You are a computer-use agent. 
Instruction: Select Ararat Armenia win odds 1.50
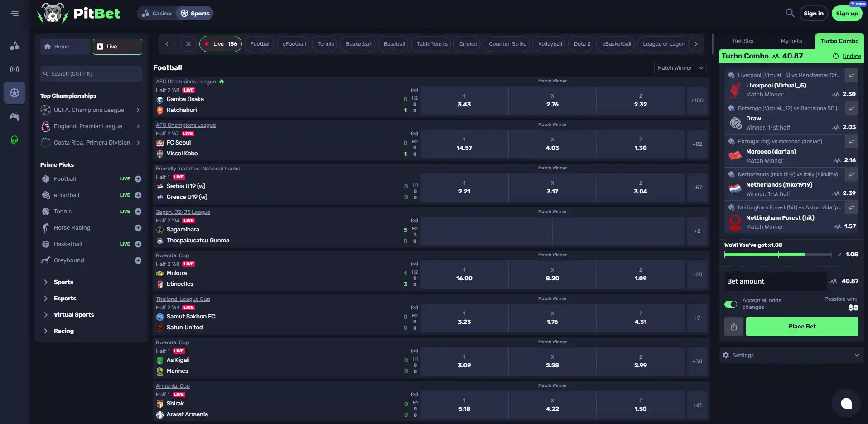point(641,405)
